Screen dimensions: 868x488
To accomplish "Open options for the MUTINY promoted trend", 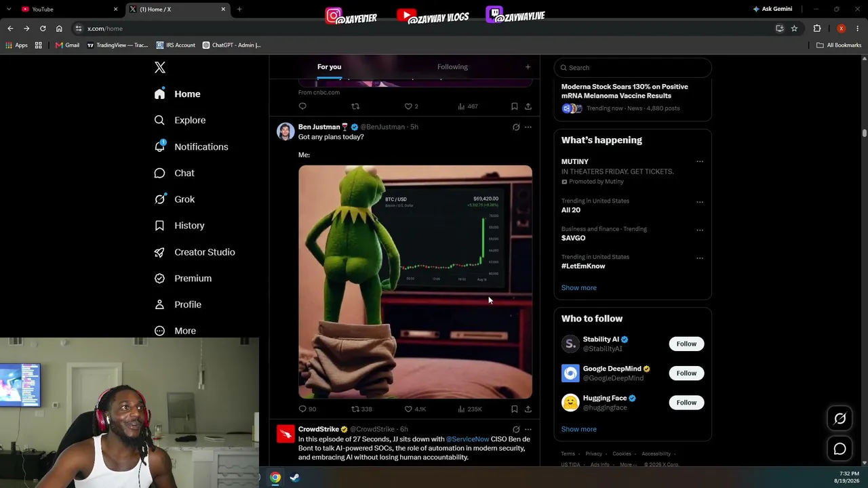I will click(x=700, y=161).
